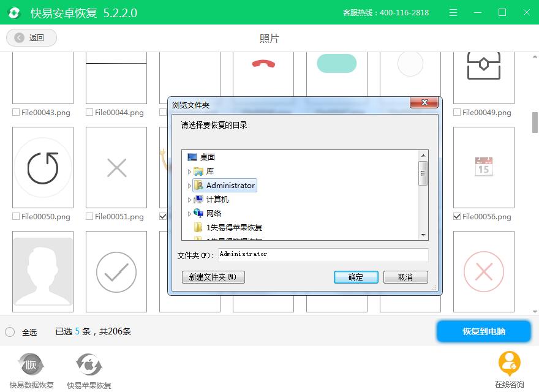The height and width of the screenshot is (392, 539).
Task: Open File00056.png calendar thumbnail
Action: coord(484,167)
